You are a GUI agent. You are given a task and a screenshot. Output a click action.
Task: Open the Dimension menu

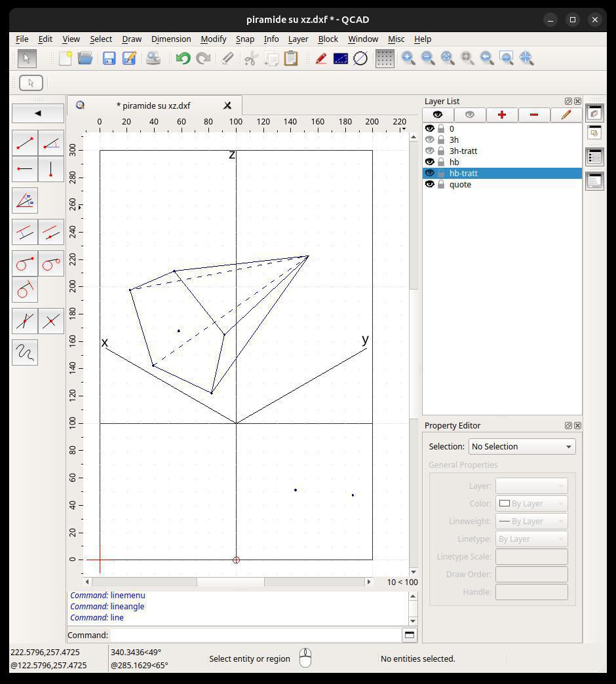[171, 39]
